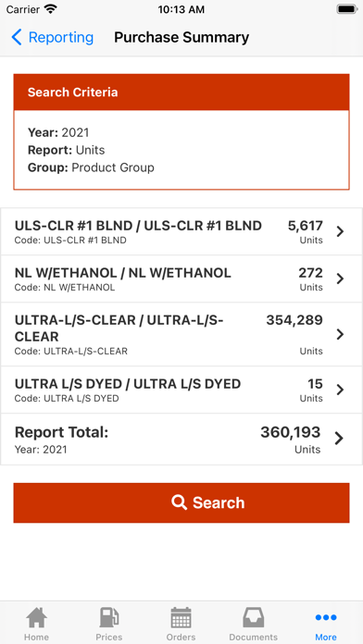This screenshot has width=363, height=644.
Task: Tap the battery icon in the status bar
Action: 347,9
